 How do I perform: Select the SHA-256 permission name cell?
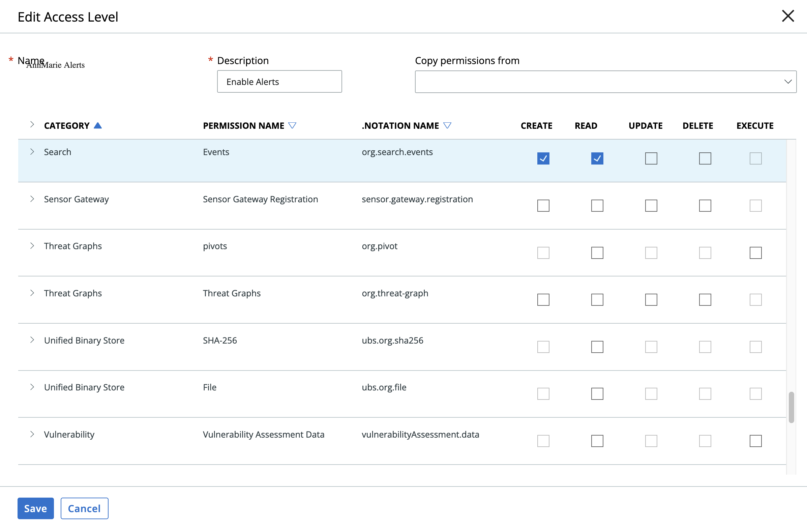pyautogui.click(x=220, y=340)
